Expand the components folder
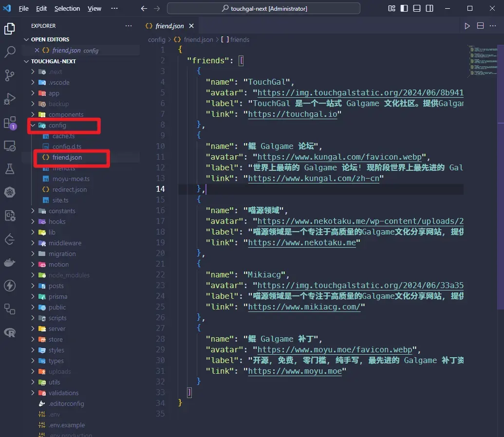Viewport: 504px width, 437px height. point(66,115)
